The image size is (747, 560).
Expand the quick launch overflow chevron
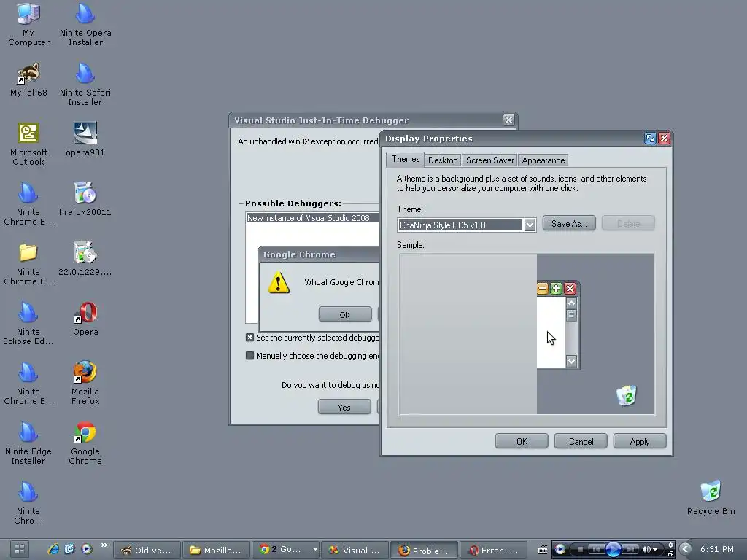104,545
